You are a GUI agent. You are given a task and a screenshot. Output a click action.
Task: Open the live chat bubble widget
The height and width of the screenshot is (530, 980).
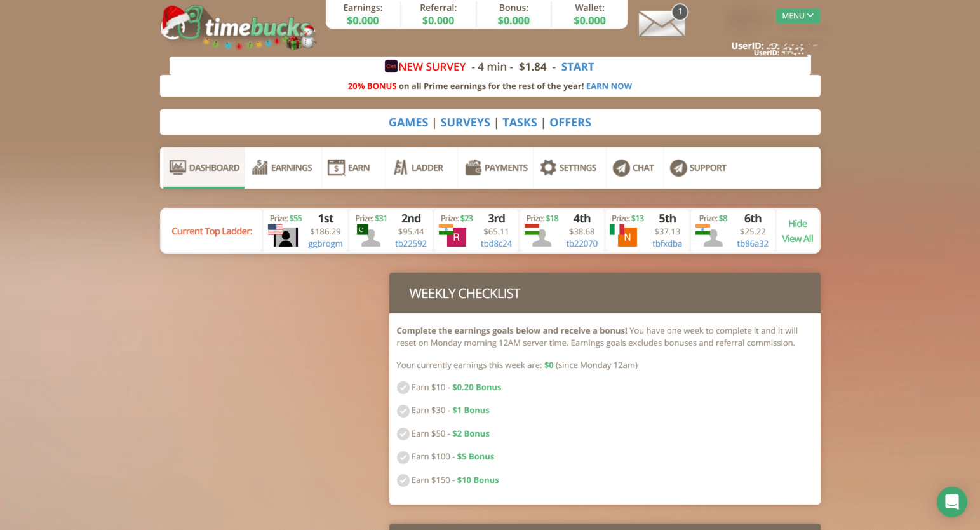point(951,502)
